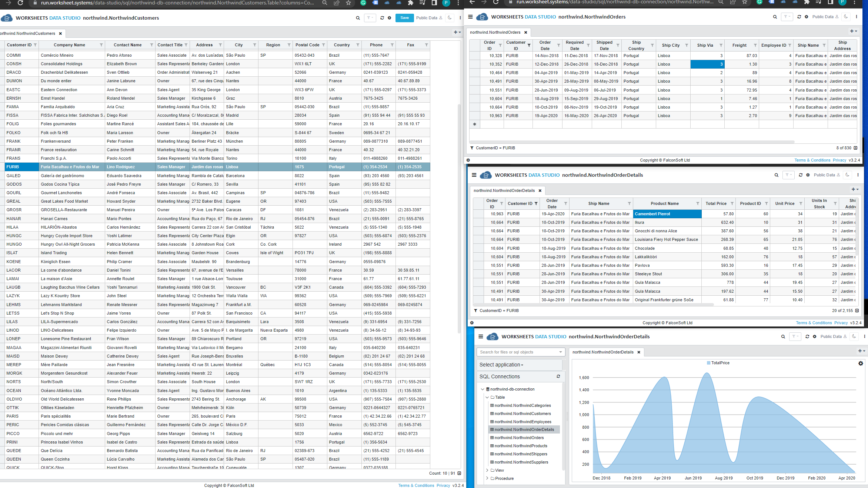Filter the Country column in Customers grid

(x=358, y=45)
